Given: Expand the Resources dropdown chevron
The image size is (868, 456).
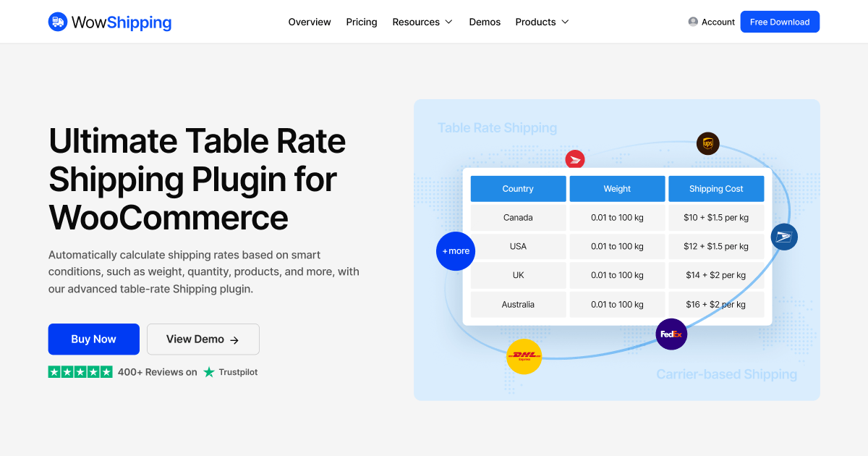Looking at the screenshot, I should 448,22.
